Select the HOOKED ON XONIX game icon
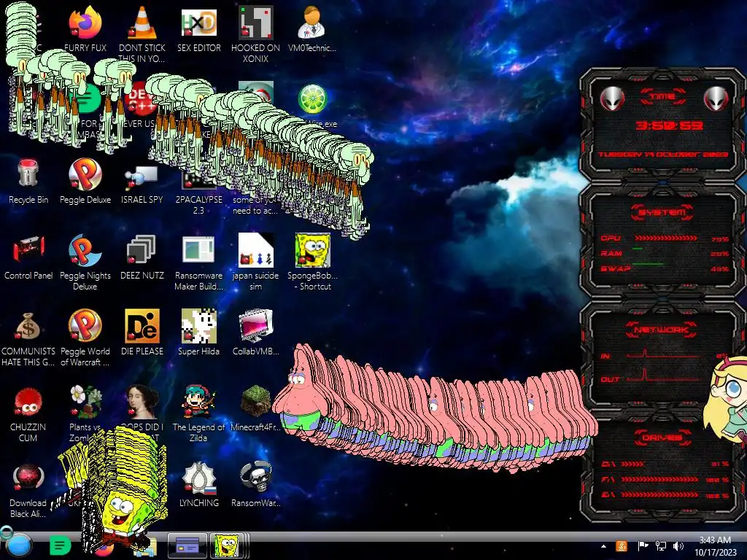The height and width of the screenshot is (560, 747). (x=255, y=23)
